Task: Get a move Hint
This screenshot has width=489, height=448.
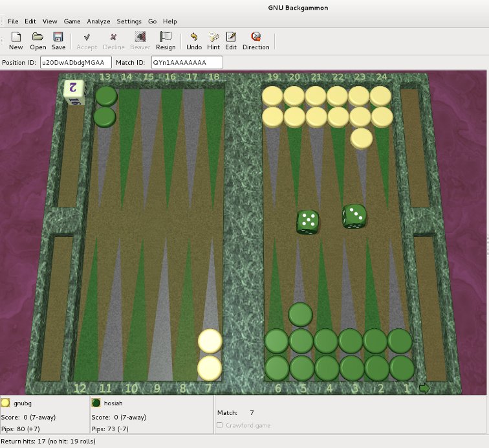Action: (213, 41)
